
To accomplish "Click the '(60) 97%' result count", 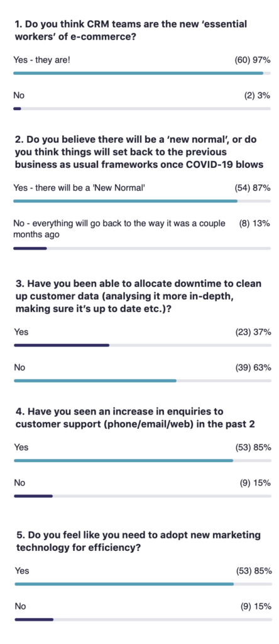I will 253,60.
